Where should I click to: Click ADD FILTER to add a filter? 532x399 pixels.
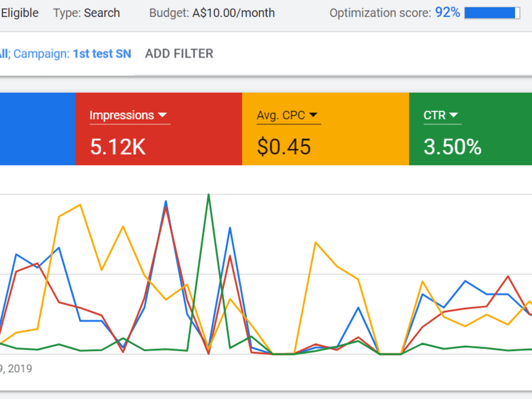(179, 54)
